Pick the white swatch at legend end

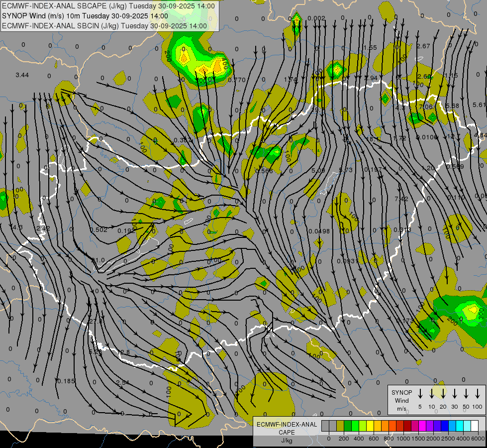pos(474,426)
